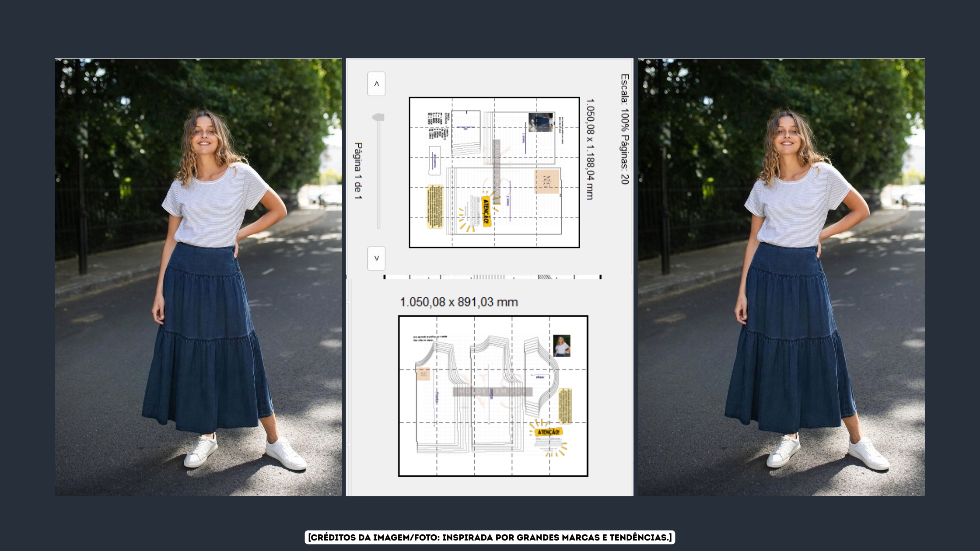Click the up arrow page button
This screenshot has height=551, width=980.
click(x=376, y=84)
